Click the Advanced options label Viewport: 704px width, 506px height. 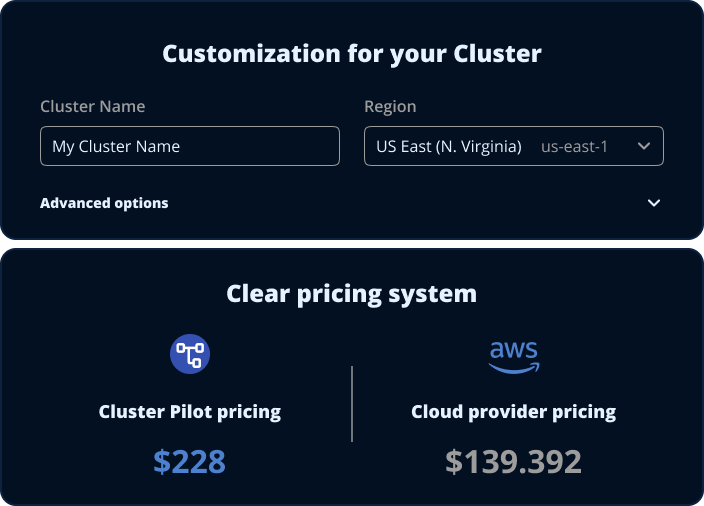pos(104,203)
